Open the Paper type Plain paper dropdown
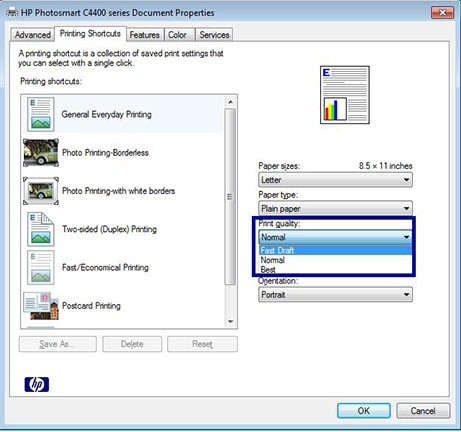The image size is (461, 432). tap(335, 209)
